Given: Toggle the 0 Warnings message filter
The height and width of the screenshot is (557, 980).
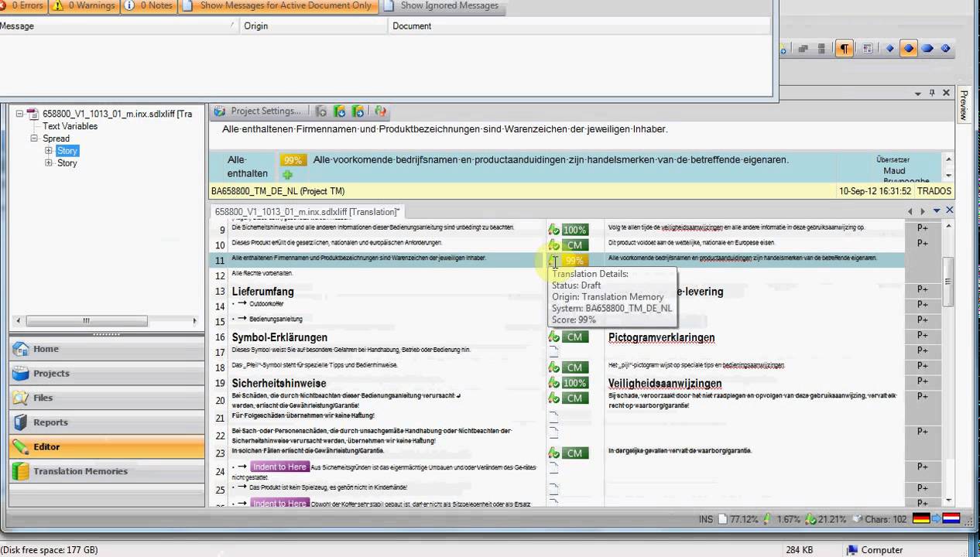Looking at the screenshot, I should [x=84, y=5].
